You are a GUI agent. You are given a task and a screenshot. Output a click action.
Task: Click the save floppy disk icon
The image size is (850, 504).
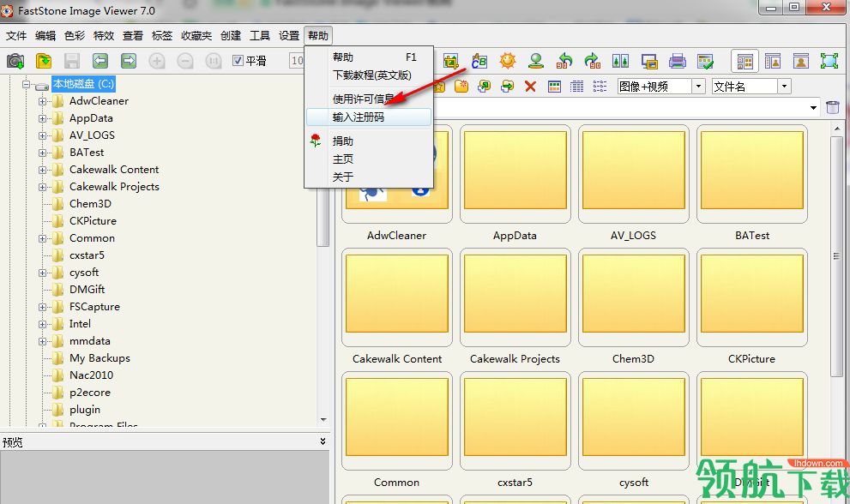(71, 61)
